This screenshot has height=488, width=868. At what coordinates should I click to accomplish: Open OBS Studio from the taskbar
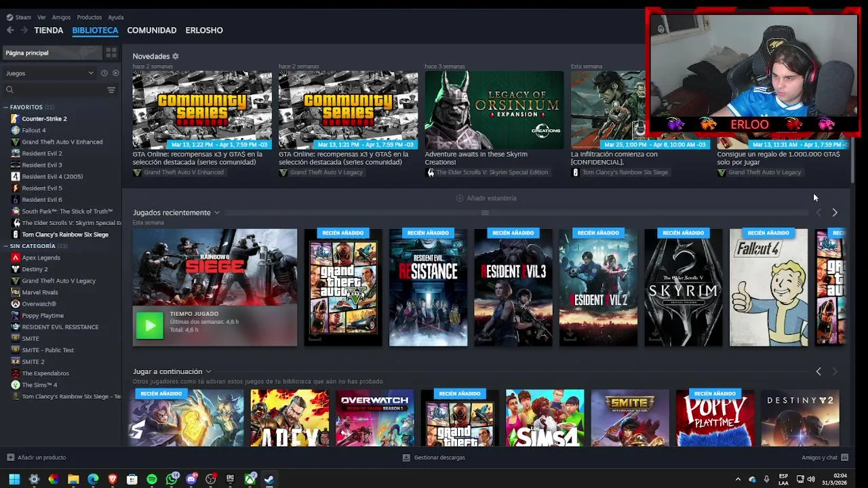click(211, 479)
